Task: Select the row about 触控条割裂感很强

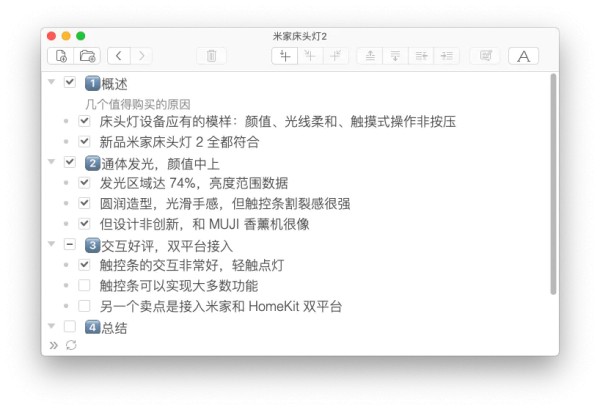Action: [x=225, y=204]
